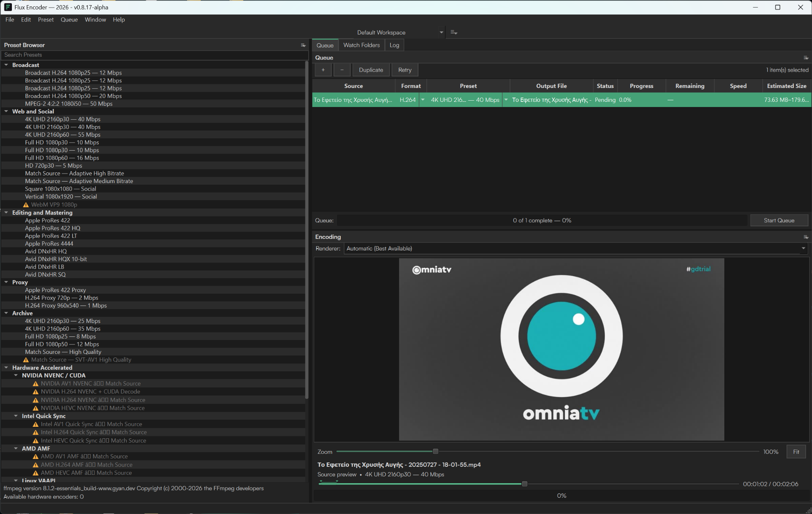Click the plus add-to-queue button

pos(323,70)
